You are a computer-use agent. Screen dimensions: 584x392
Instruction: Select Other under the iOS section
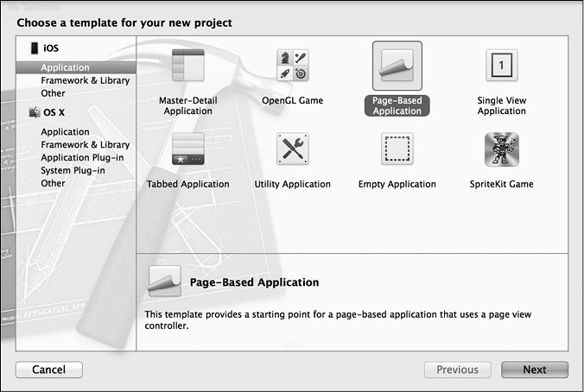point(53,93)
